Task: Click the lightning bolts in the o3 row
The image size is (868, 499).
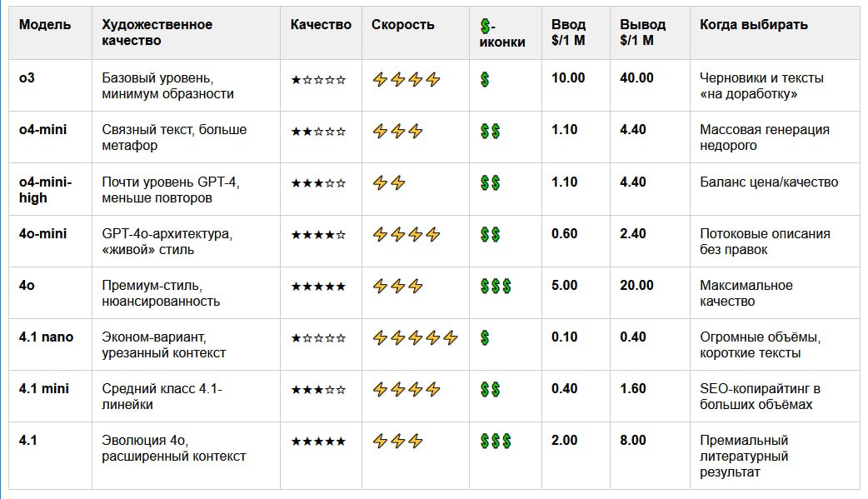Action: pyautogui.click(x=406, y=80)
